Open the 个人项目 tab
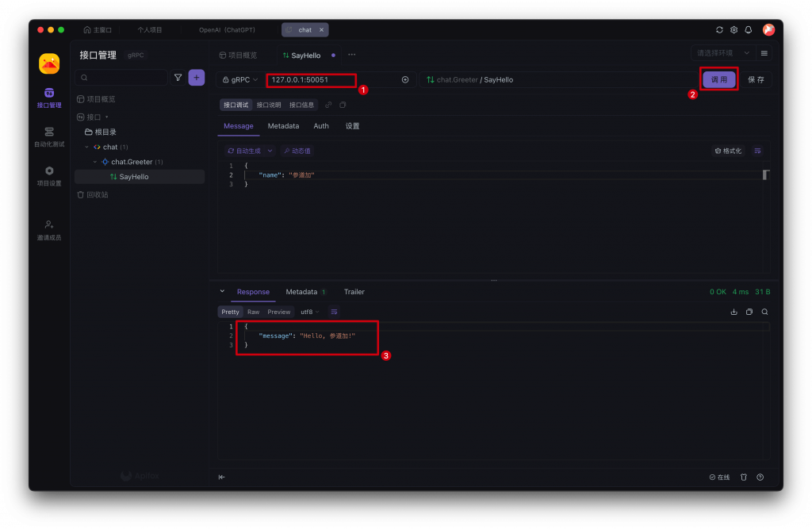Image resolution: width=812 pixels, height=529 pixels. click(150, 30)
